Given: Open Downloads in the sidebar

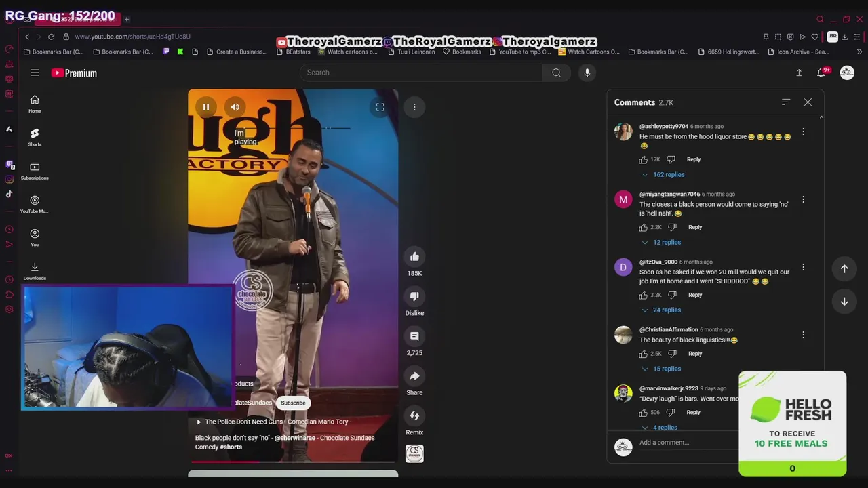Looking at the screenshot, I should click(35, 271).
